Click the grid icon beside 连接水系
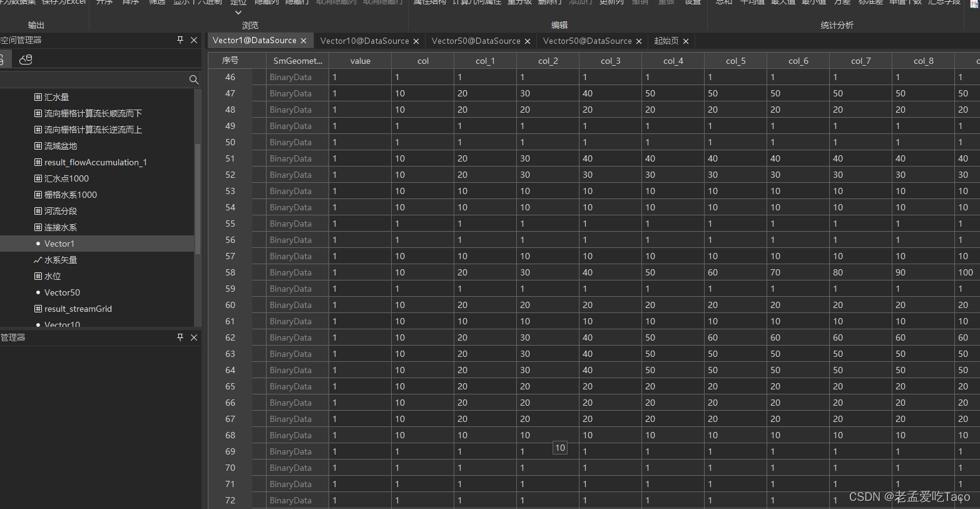Image resolution: width=980 pixels, height=509 pixels. point(38,227)
